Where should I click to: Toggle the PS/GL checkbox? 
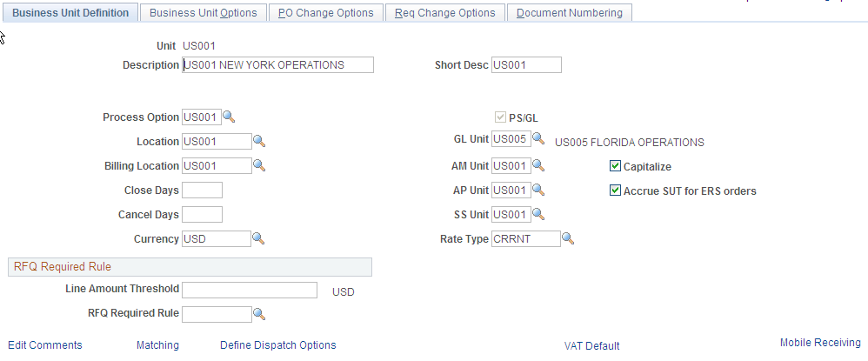[x=500, y=117]
